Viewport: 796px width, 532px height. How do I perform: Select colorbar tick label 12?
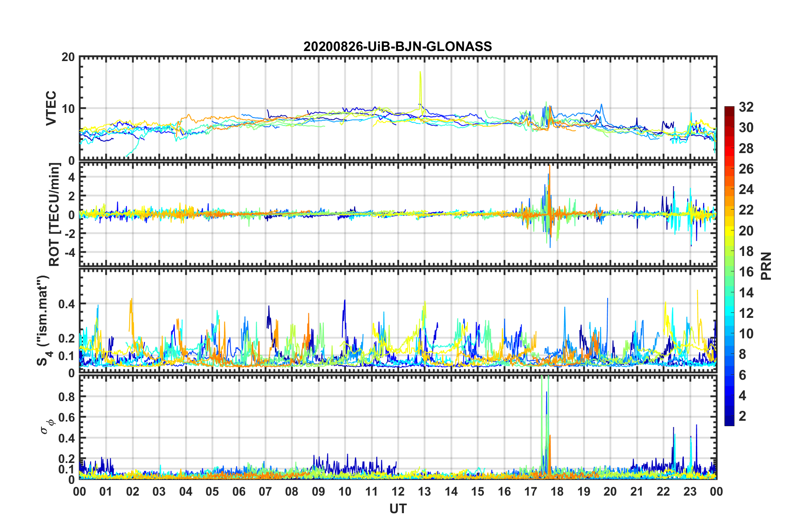(x=746, y=313)
